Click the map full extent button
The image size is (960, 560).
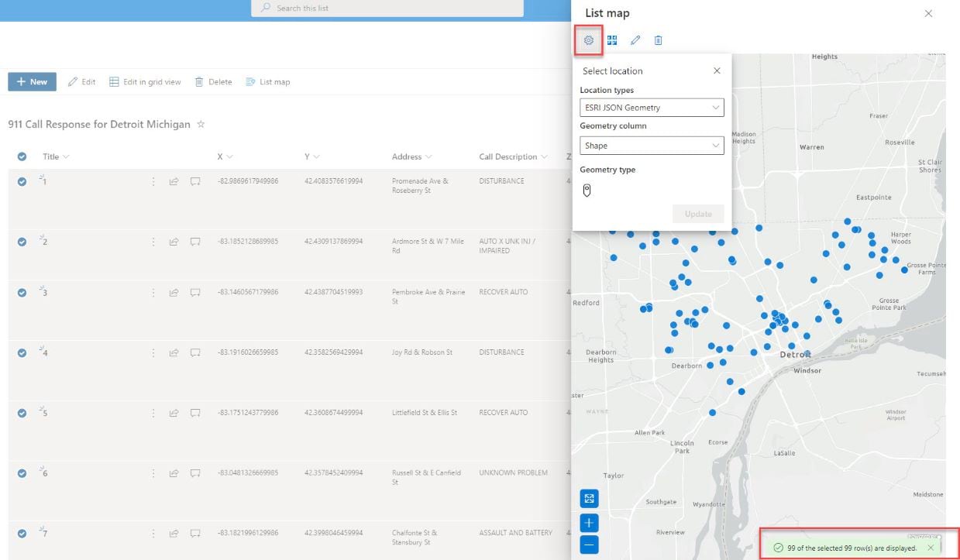590,499
